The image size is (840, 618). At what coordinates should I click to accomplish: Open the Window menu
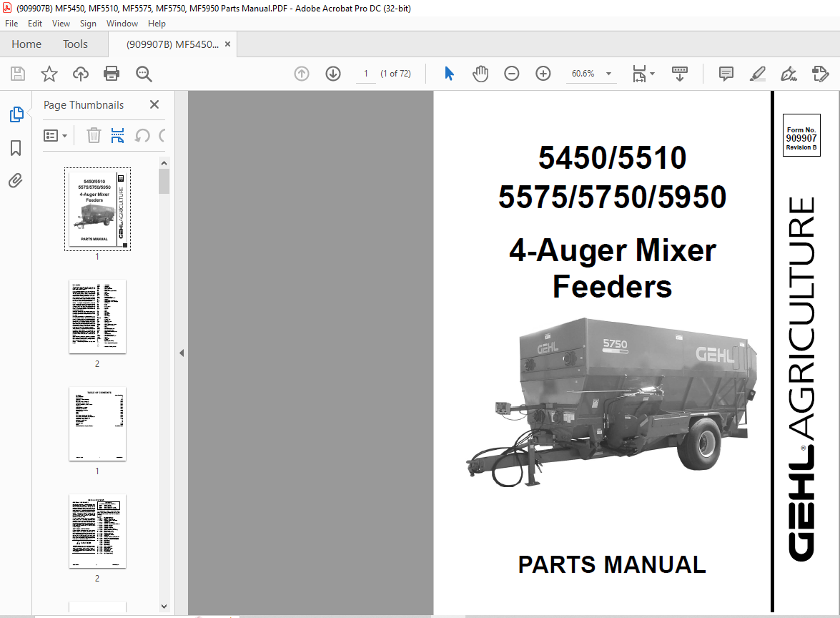coord(122,24)
